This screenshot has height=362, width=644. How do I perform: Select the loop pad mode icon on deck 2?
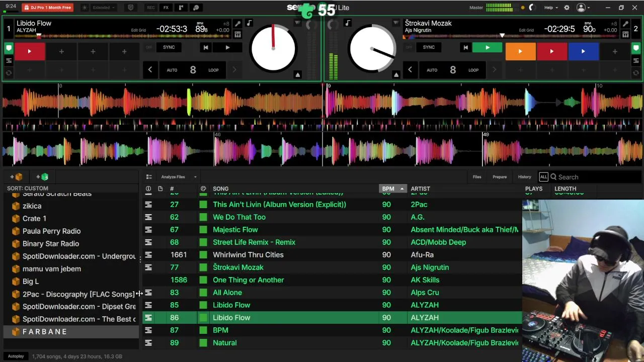(x=636, y=73)
